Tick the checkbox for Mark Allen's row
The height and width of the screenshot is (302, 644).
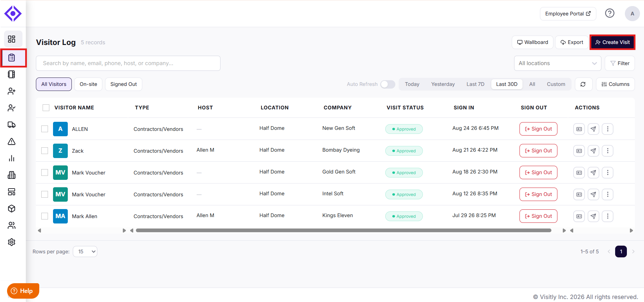coord(45,216)
